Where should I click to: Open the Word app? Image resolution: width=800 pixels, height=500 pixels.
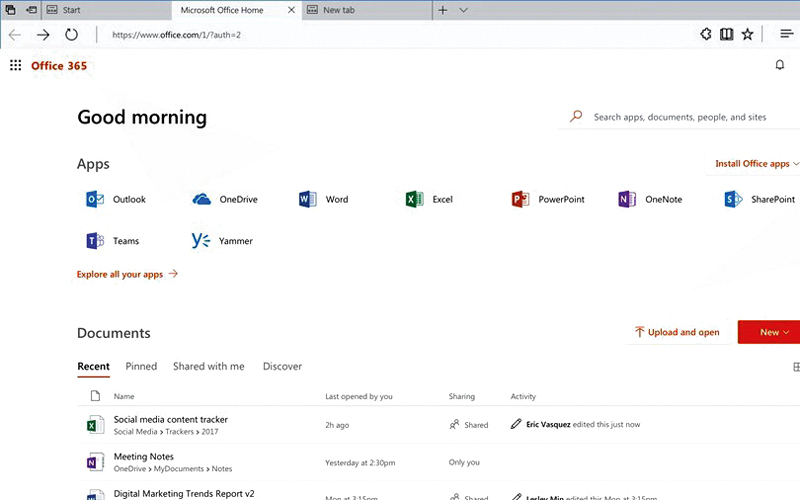[308, 199]
